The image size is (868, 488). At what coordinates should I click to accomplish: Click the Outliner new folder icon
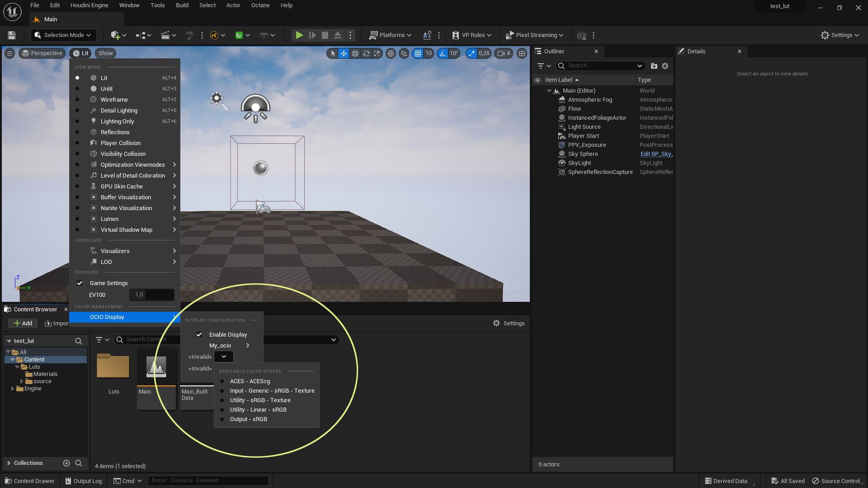tap(654, 66)
